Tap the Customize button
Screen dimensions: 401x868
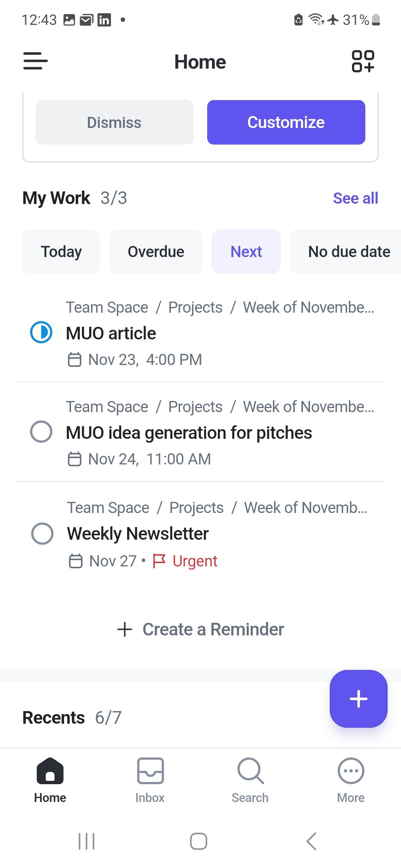click(286, 122)
